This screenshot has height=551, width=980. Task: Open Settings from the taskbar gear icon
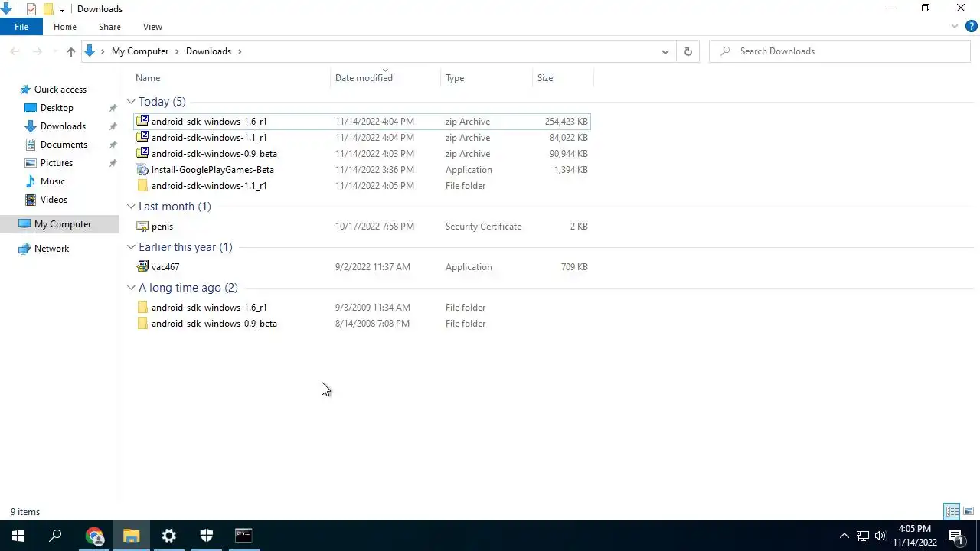click(169, 536)
